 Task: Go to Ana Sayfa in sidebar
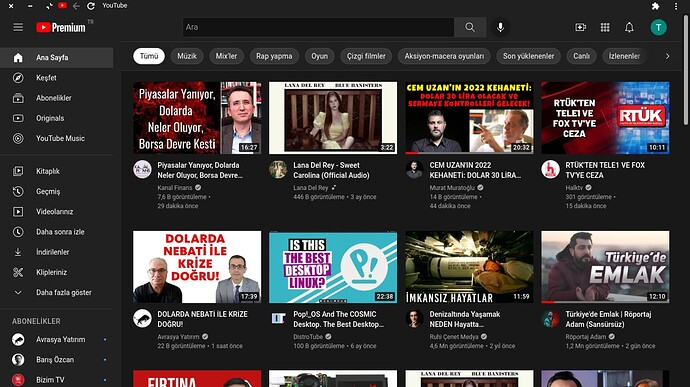coord(57,58)
